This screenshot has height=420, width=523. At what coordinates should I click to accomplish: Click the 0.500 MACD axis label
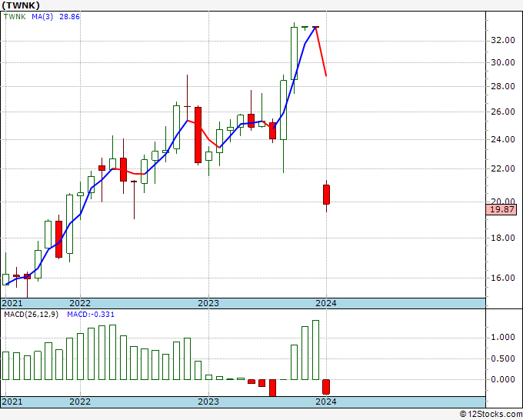(503, 358)
